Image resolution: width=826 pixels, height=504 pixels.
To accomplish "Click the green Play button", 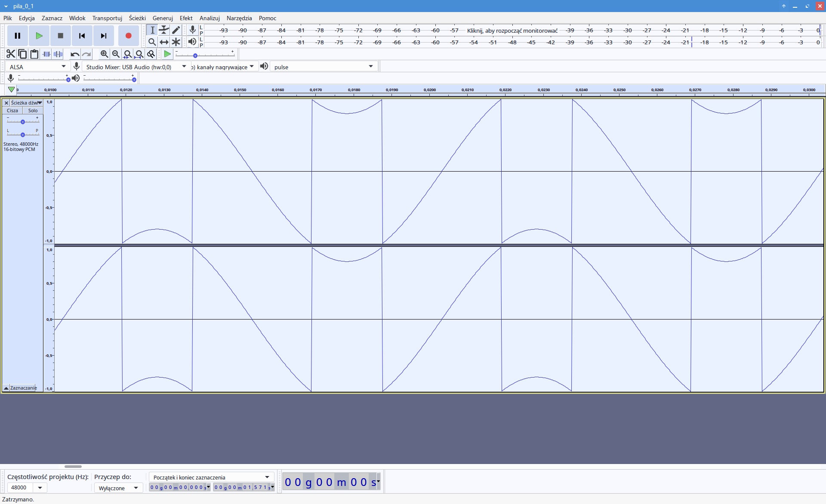I will (39, 36).
